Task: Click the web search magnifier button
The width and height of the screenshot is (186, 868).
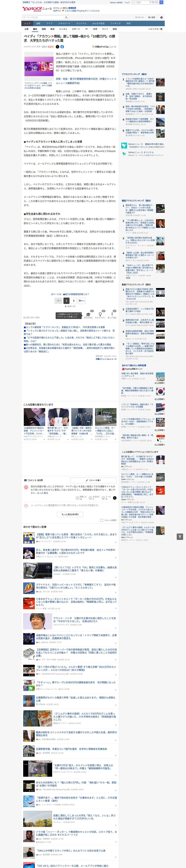Action: tap(161, 2)
